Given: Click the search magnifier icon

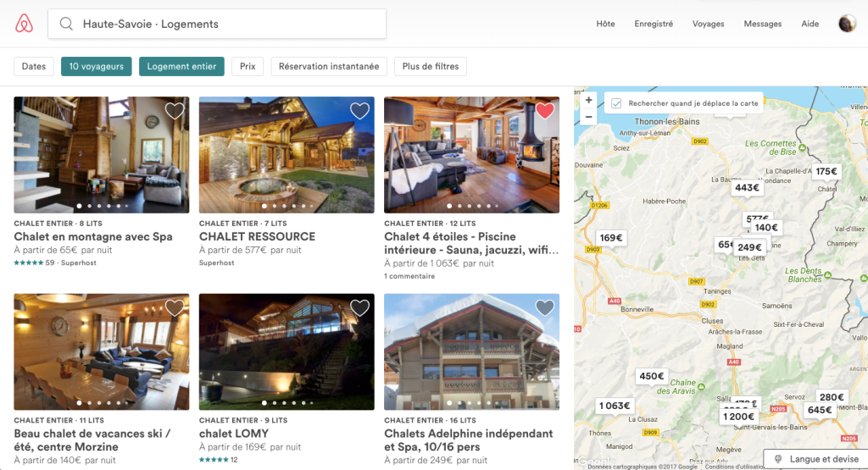Looking at the screenshot, I should [x=66, y=24].
